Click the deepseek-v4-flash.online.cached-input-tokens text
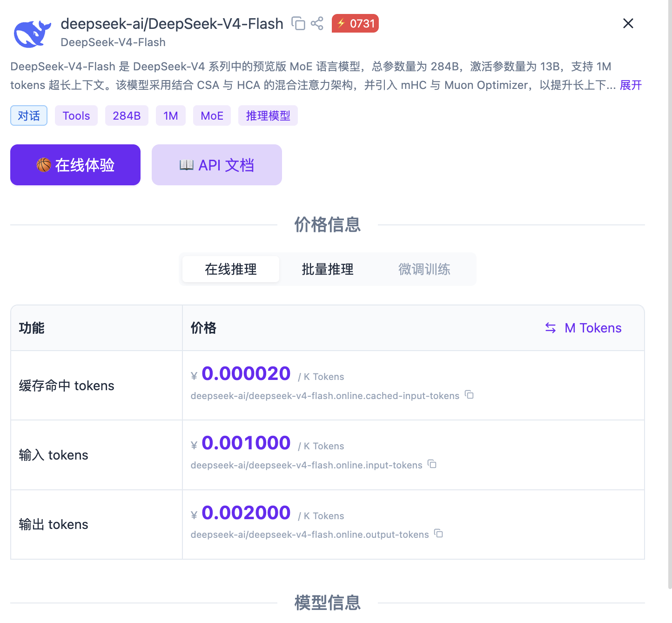Viewport: 672px width, 623px height. click(x=325, y=396)
